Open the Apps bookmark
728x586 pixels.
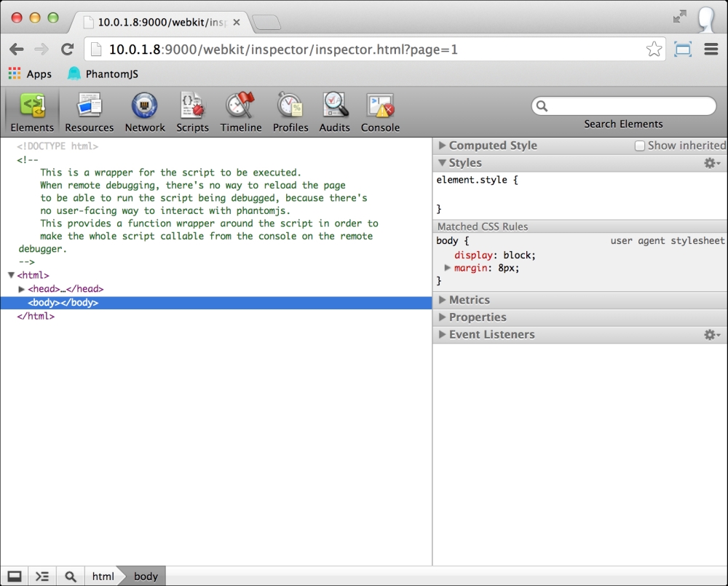(x=30, y=74)
